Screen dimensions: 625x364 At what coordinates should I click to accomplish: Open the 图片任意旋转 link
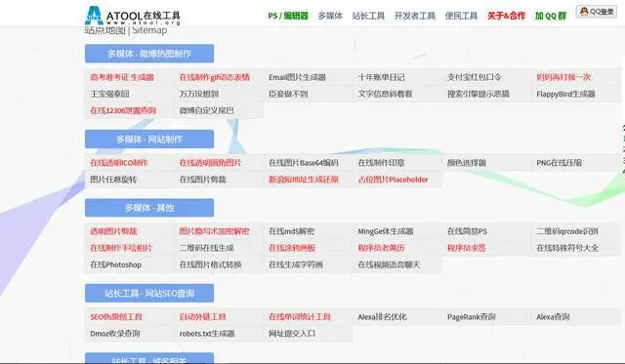click(113, 180)
